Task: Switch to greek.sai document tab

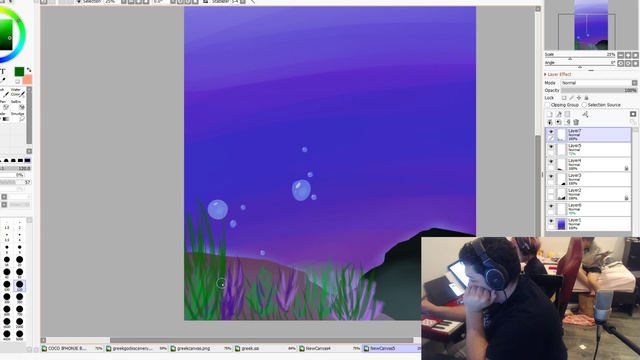Action: (x=265, y=349)
